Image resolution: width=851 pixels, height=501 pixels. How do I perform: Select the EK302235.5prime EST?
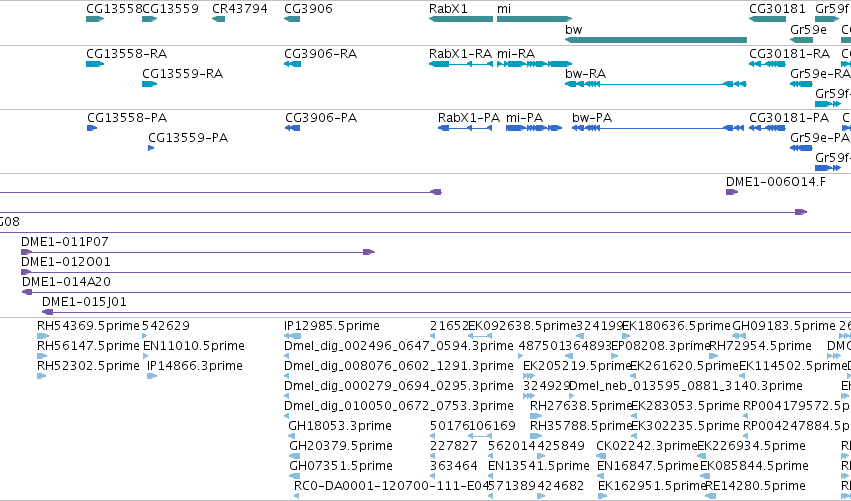(633, 436)
